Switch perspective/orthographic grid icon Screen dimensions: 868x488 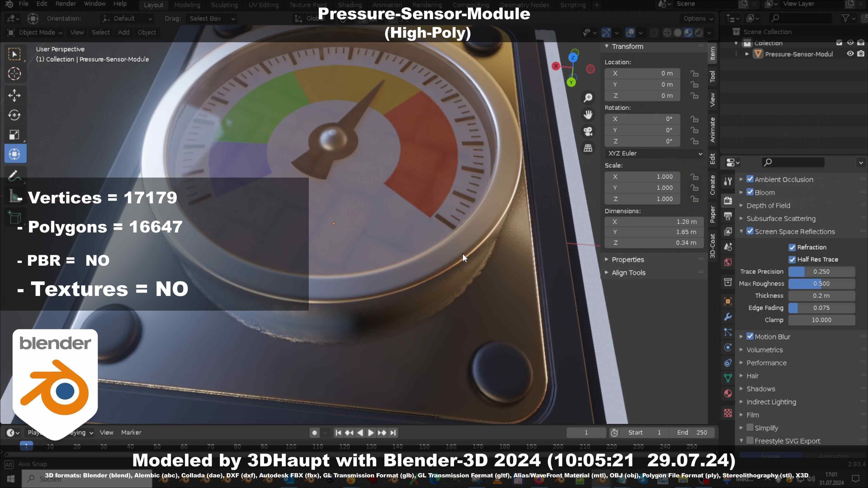pyautogui.click(x=588, y=148)
